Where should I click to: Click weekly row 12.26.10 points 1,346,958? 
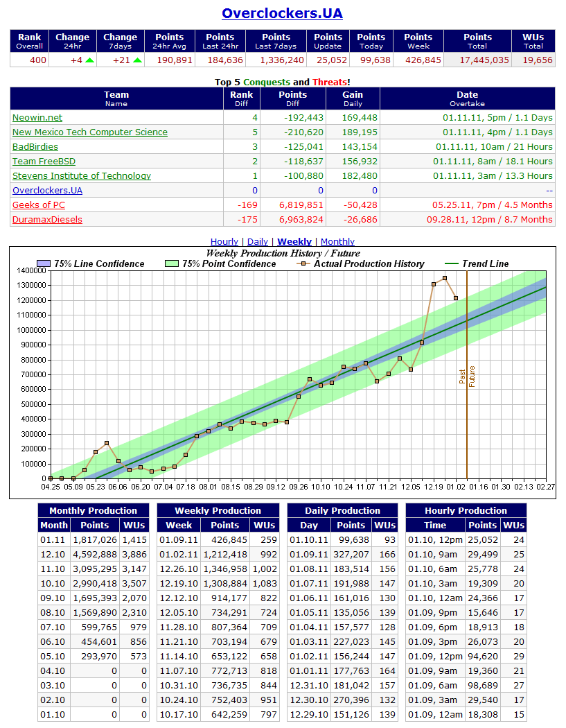pos(225,569)
